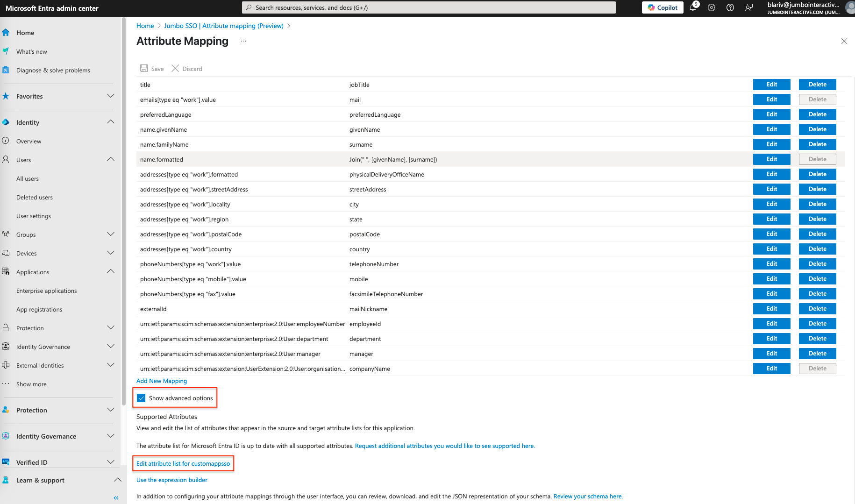Image resolution: width=855 pixels, height=504 pixels.
Task: Click Use the expression builder link
Action: [x=172, y=480]
